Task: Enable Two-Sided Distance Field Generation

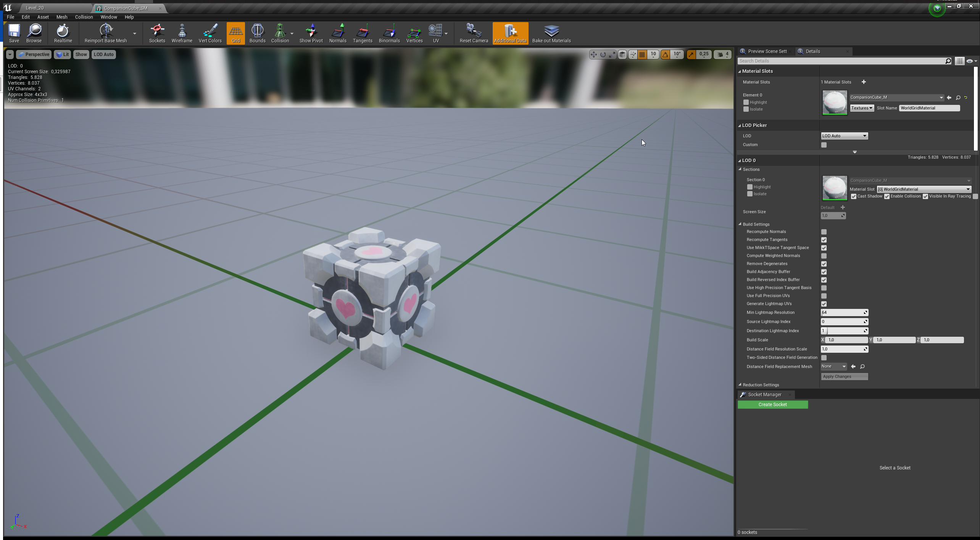Action: point(824,358)
